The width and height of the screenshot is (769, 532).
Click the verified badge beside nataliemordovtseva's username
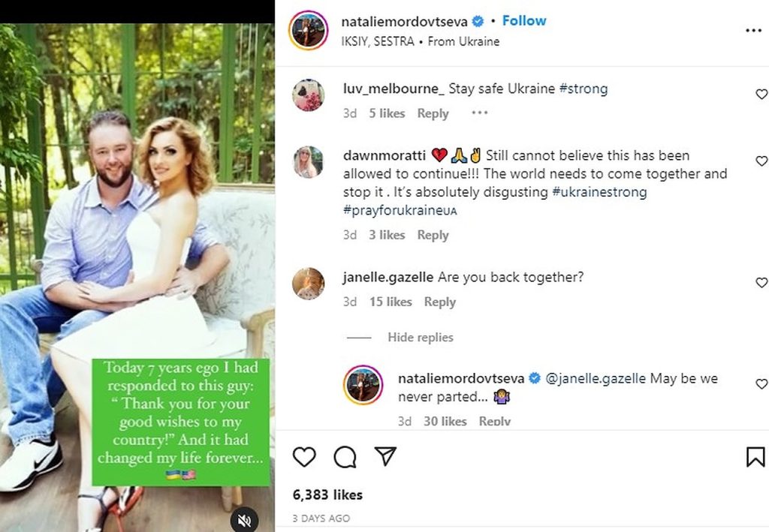tap(478, 22)
